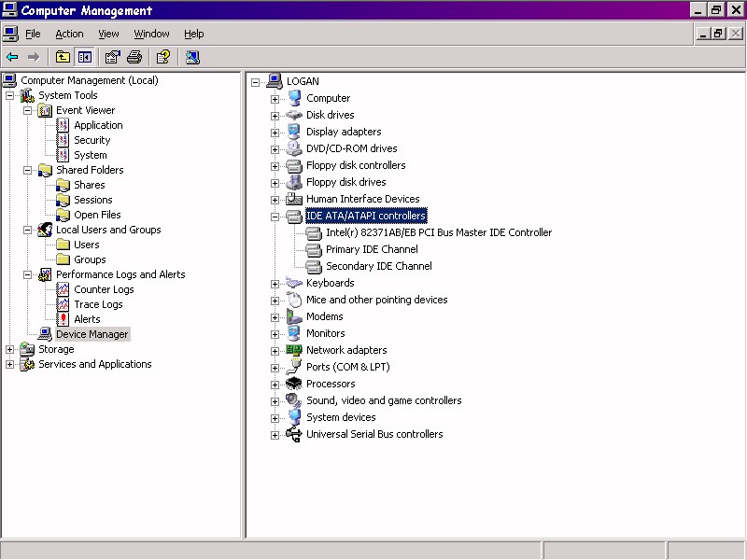Minimize the inner MMC child window
Image resolution: width=747 pixels, height=560 pixels.
click(704, 34)
